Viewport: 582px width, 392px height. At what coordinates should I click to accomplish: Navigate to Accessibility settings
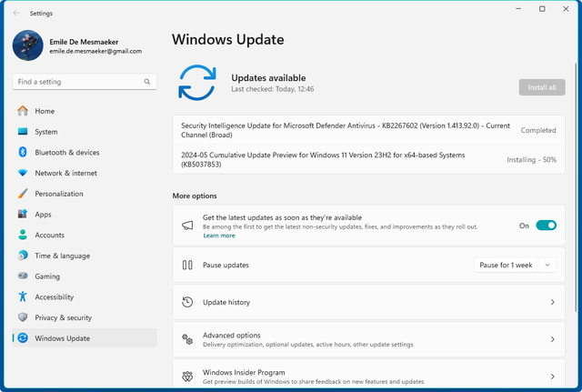pyautogui.click(x=85, y=297)
